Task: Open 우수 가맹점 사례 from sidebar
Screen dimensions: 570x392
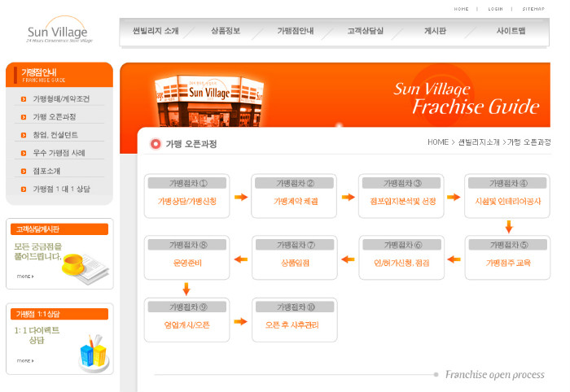Action: click(x=59, y=153)
